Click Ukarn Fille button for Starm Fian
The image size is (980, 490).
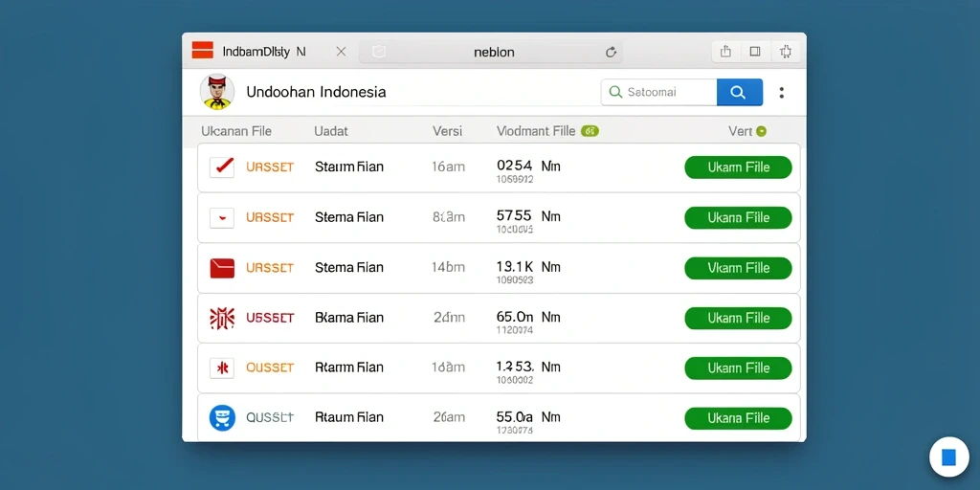click(738, 167)
